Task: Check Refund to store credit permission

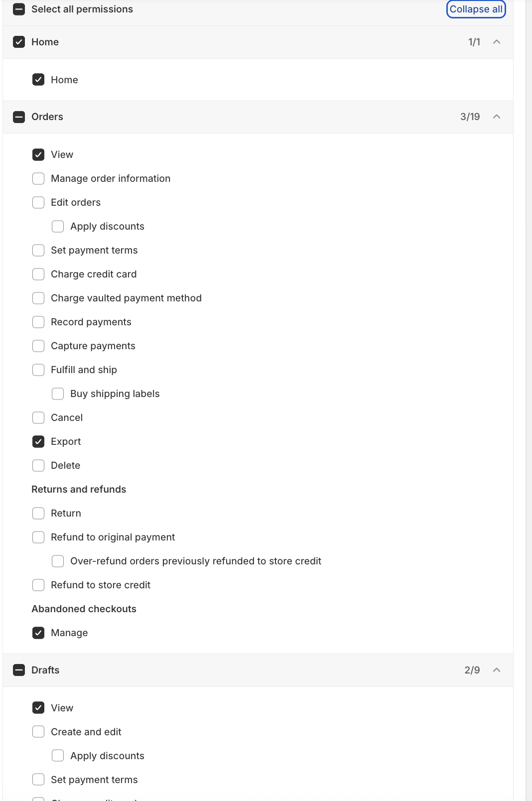Action: pyautogui.click(x=38, y=585)
